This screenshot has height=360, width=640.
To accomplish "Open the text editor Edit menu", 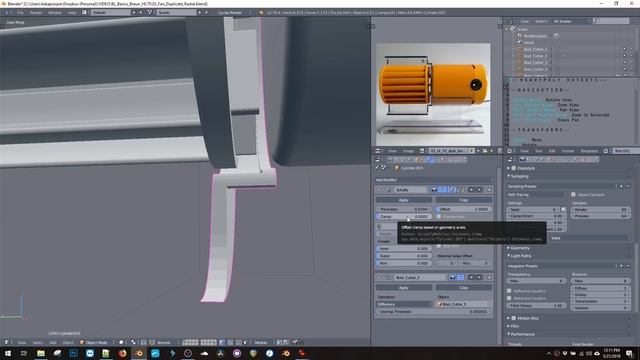I will [552, 151].
